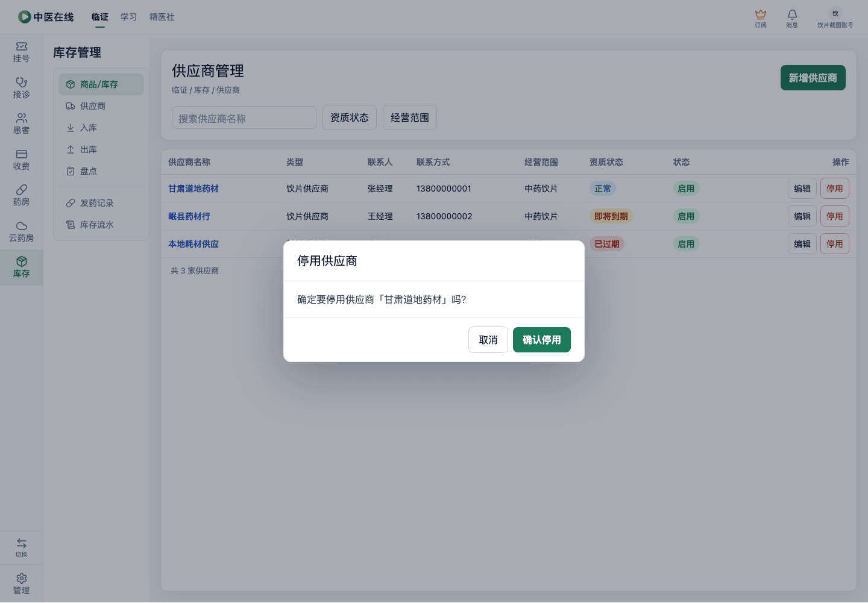Click phone number 13800000002
This screenshot has width=868, height=603.
444,216
